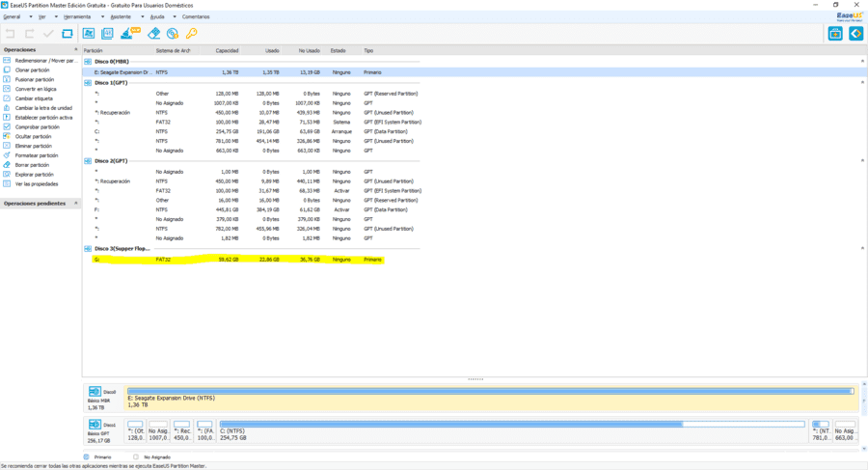
Task: Sort by Tipo column header
Action: pyautogui.click(x=368, y=50)
